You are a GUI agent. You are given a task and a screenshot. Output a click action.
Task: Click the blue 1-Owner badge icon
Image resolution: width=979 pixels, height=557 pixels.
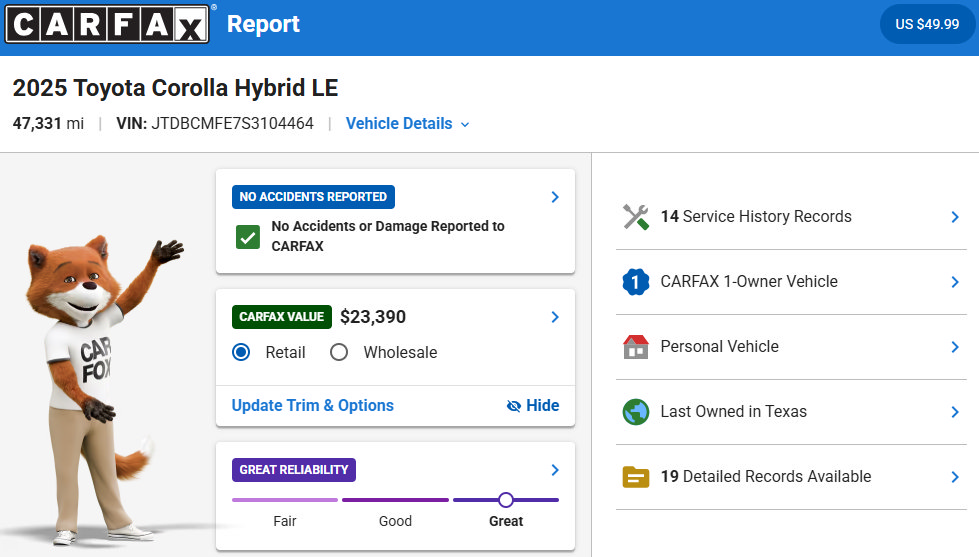click(x=636, y=282)
